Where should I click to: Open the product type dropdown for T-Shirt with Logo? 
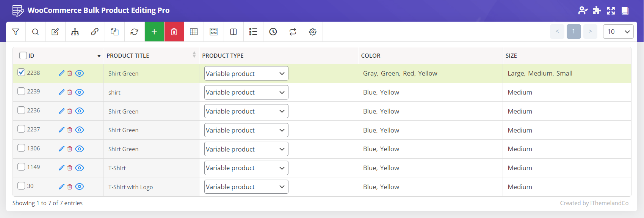246,187
